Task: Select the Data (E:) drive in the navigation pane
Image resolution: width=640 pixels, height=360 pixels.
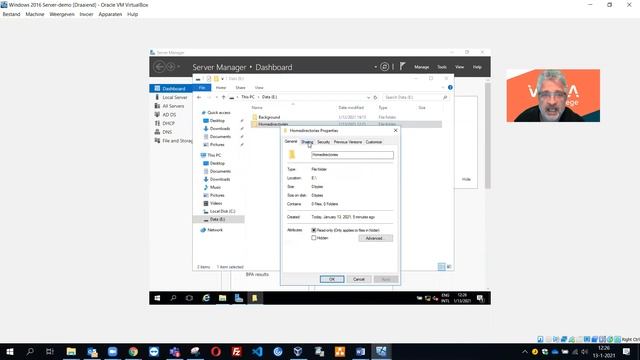Action: pos(217,220)
